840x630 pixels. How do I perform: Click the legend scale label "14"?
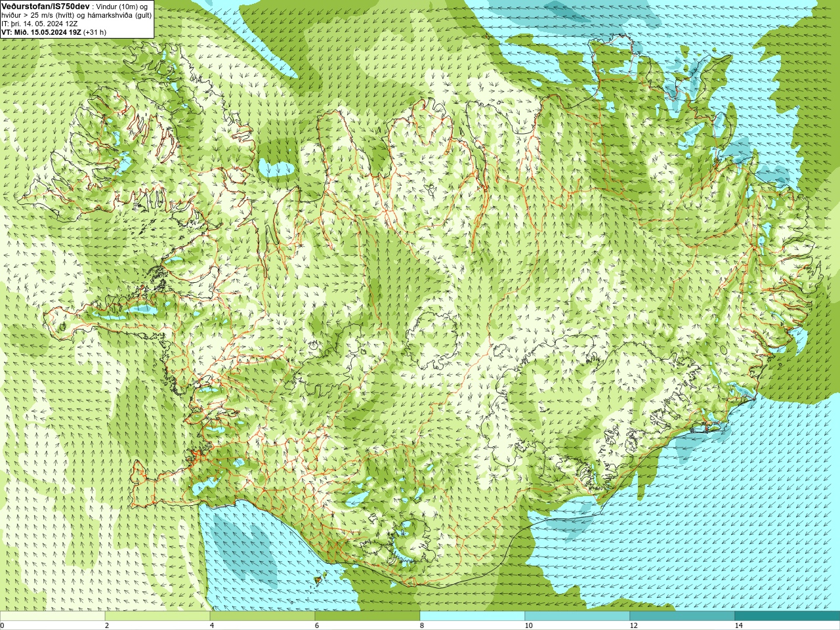pos(738,625)
